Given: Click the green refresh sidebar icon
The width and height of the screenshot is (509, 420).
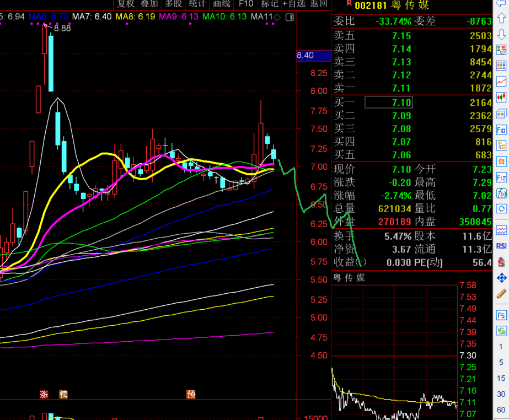Looking at the screenshot, I should point(501,331).
